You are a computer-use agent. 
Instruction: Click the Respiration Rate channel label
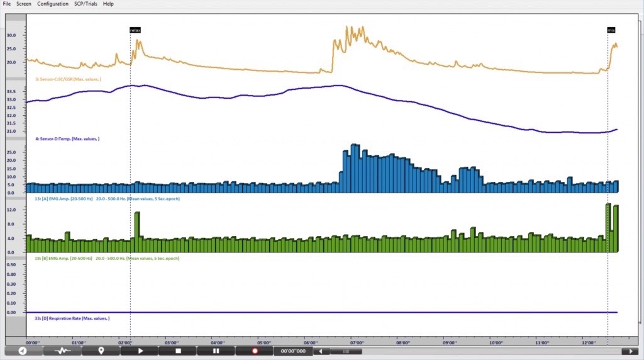click(x=72, y=318)
